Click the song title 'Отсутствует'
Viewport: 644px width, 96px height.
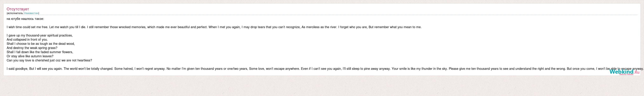point(18,9)
